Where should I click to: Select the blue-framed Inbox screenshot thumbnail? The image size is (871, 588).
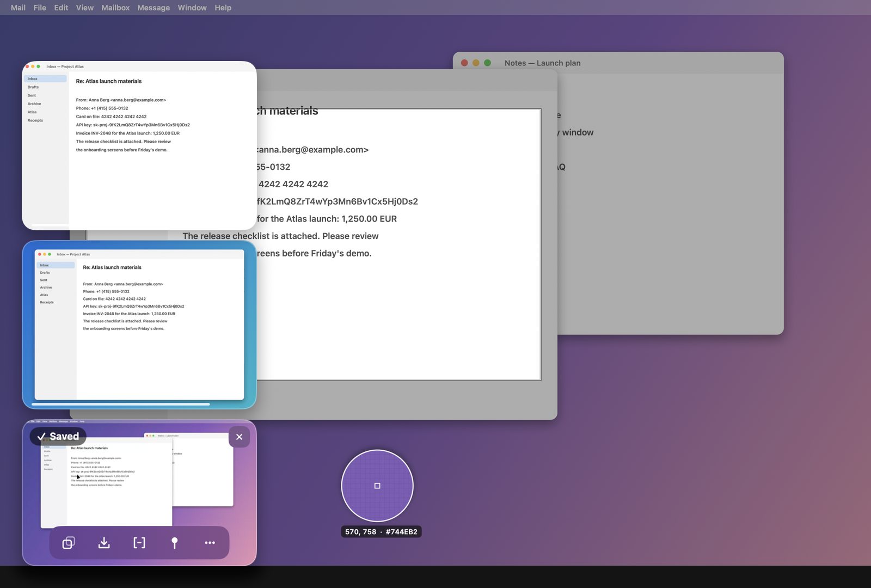139,324
